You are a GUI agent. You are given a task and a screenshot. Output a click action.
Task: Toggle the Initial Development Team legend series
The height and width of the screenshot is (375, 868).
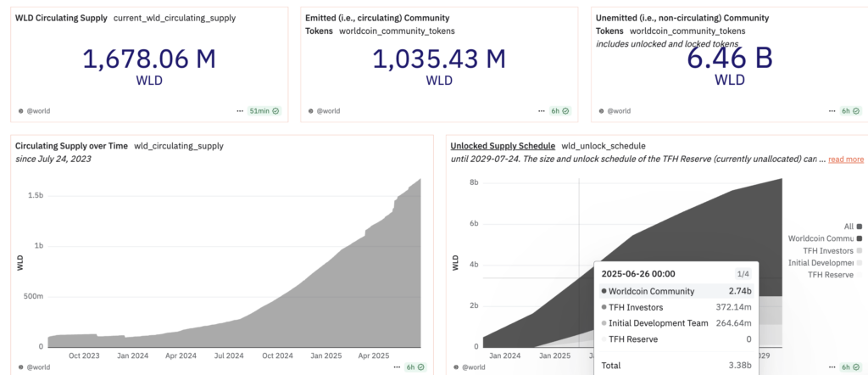[x=825, y=262]
